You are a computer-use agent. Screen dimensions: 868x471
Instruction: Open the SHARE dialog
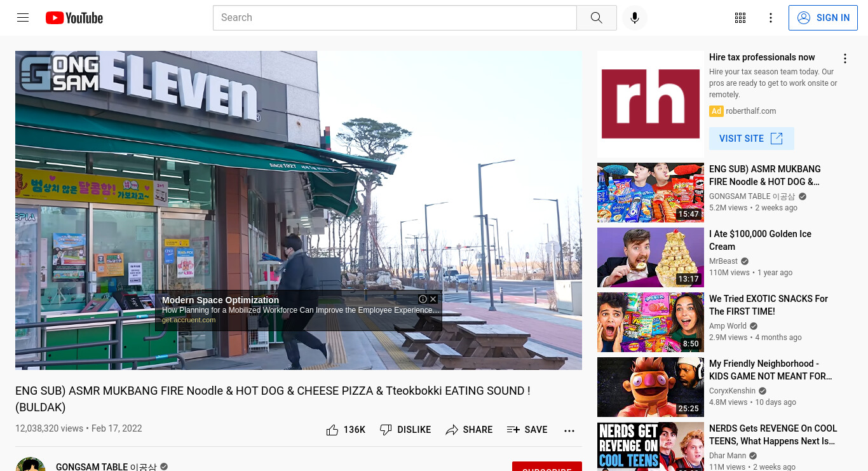(x=469, y=430)
